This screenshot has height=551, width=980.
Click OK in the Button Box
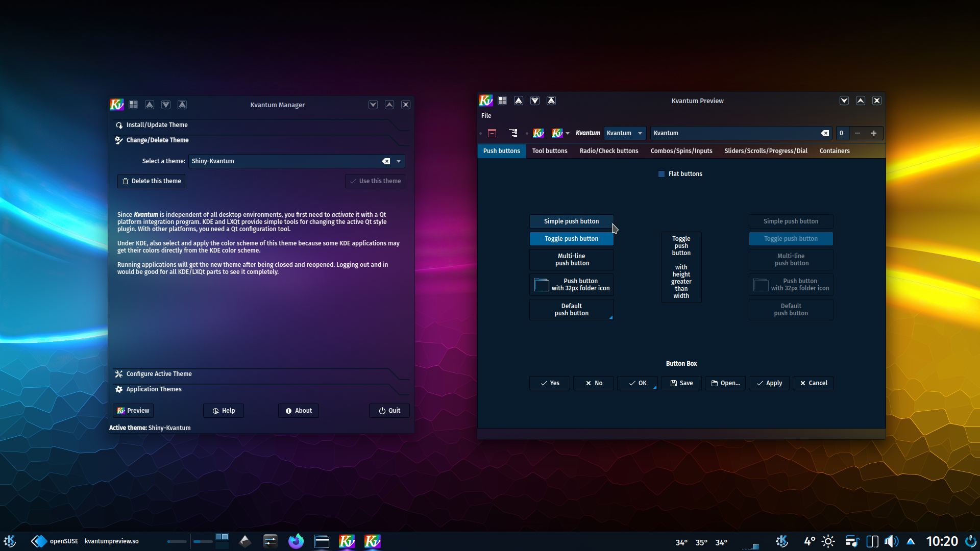638,383
